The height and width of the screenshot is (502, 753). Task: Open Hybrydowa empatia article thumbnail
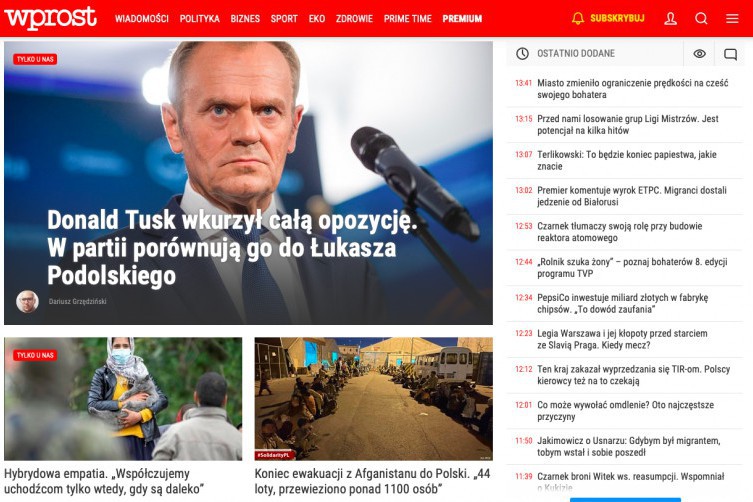(123, 399)
